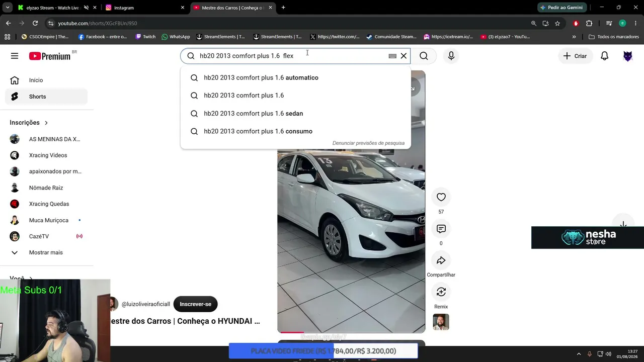Open the Twitch bookmark
This screenshot has height=362, width=644.
coord(145,37)
